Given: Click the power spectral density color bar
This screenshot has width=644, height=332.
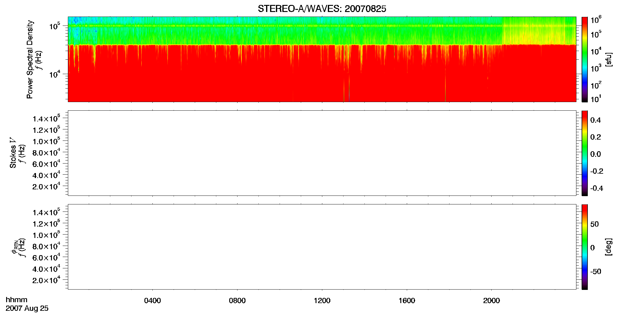Looking at the screenshot, I should pos(585,59).
